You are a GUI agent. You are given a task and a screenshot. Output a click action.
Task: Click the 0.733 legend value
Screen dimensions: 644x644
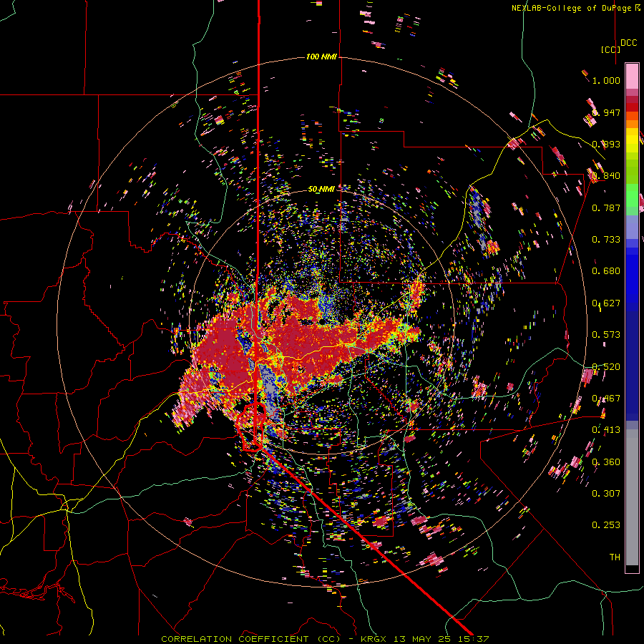coord(606,240)
